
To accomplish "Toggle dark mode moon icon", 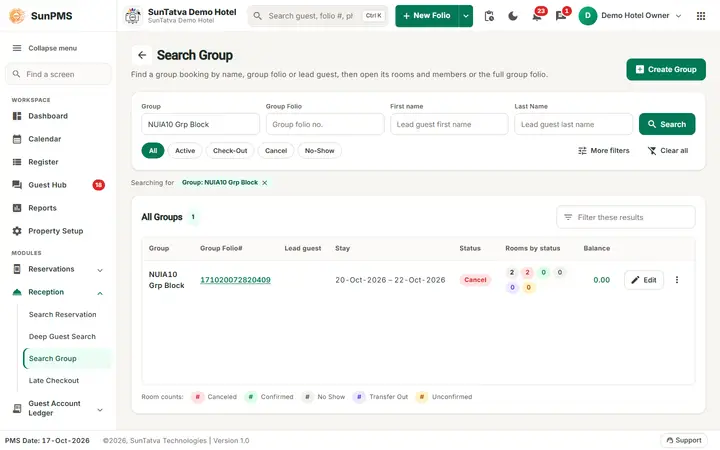I will (513, 16).
